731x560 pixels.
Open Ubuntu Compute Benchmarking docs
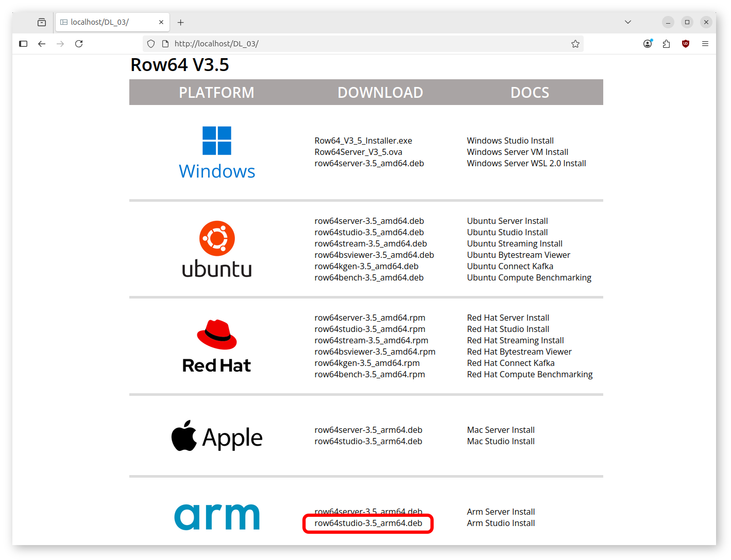pos(529,277)
